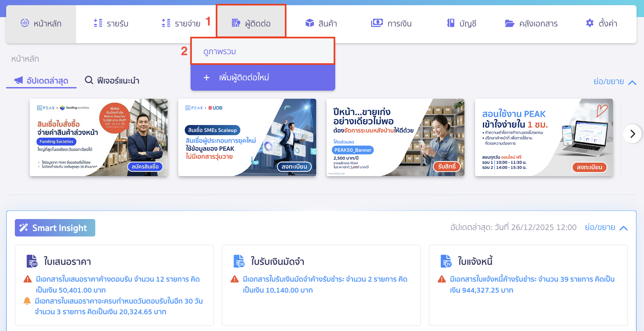Show next promotional banners with arrow

[632, 134]
